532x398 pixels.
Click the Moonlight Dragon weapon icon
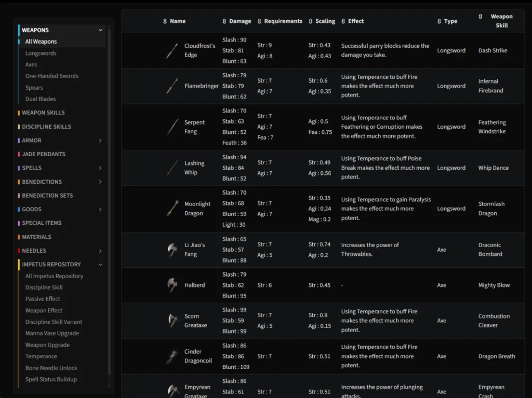point(172,209)
